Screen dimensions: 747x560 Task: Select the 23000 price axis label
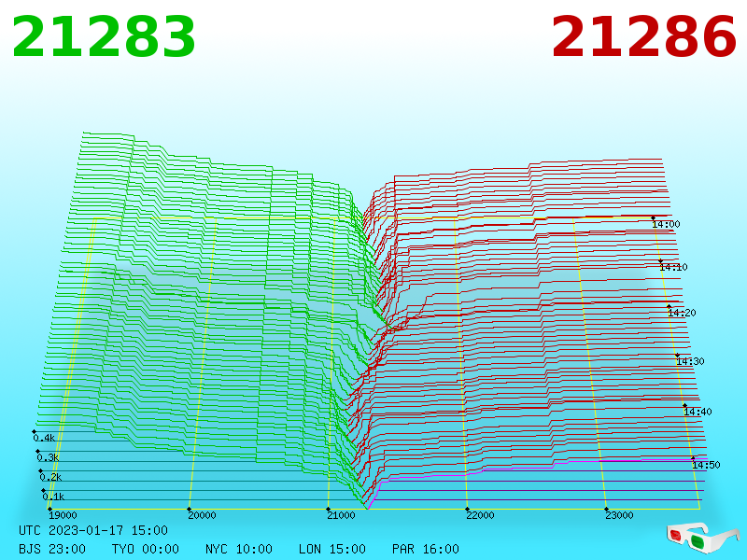click(619, 515)
